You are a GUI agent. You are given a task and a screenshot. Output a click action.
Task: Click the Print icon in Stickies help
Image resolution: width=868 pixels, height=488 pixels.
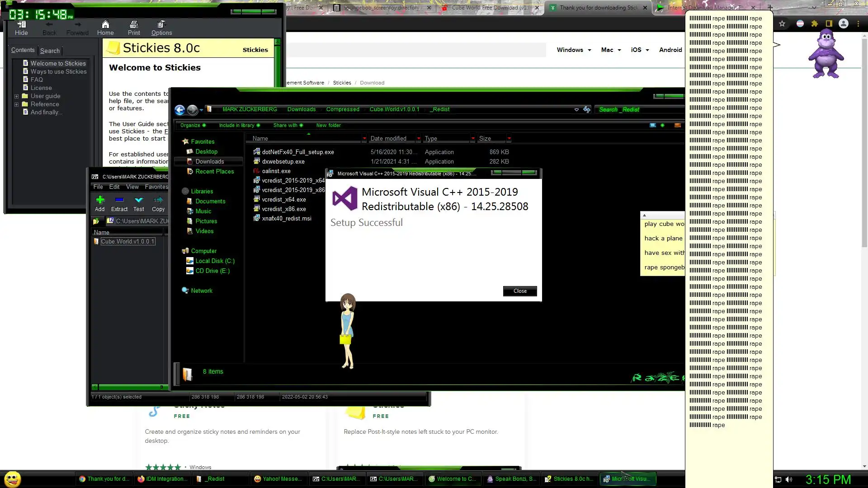(134, 25)
